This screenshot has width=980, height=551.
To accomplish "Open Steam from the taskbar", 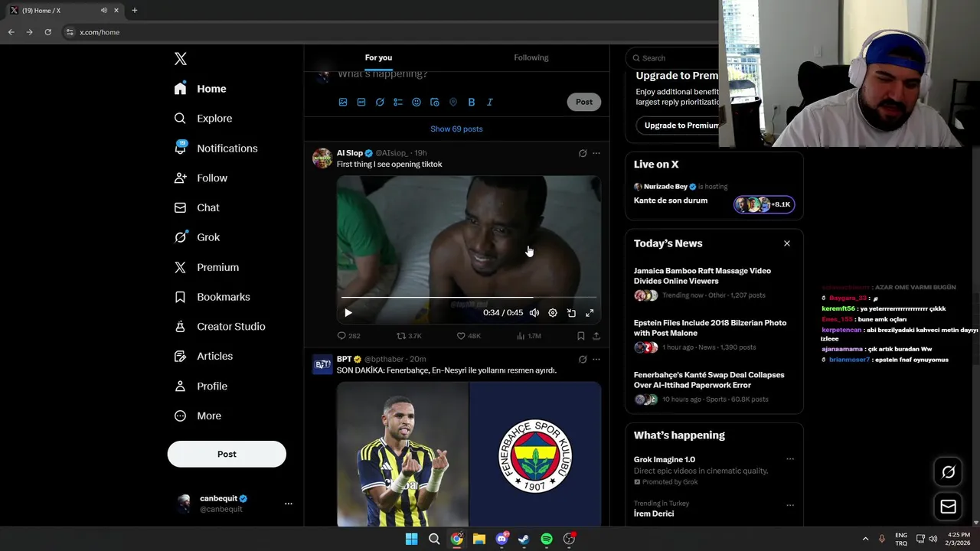I will pos(524,539).
